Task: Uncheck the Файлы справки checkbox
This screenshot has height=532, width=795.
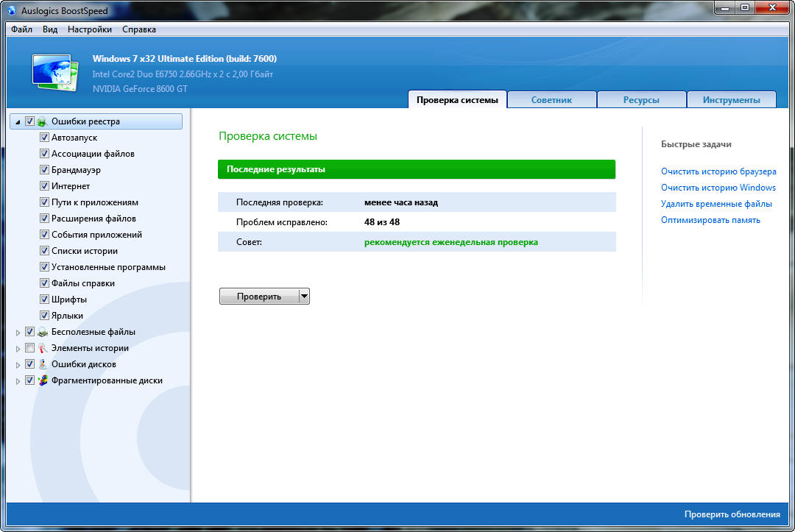Action: [44, 283]
